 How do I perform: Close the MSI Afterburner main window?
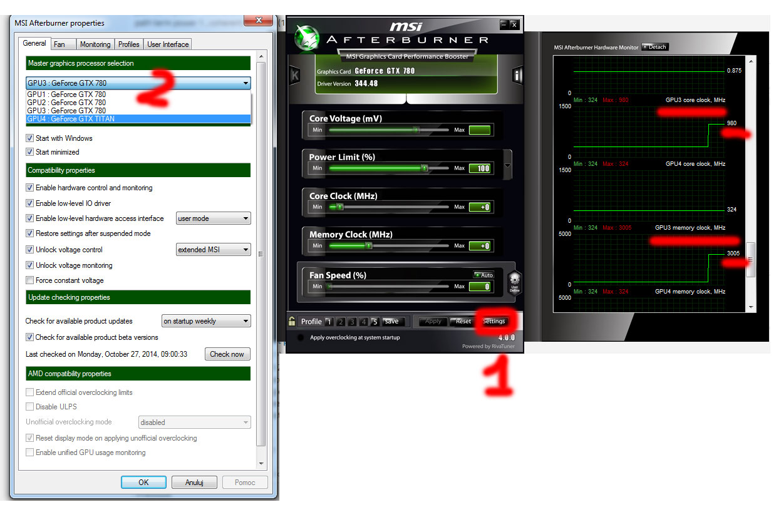click(x=514, y=24)
